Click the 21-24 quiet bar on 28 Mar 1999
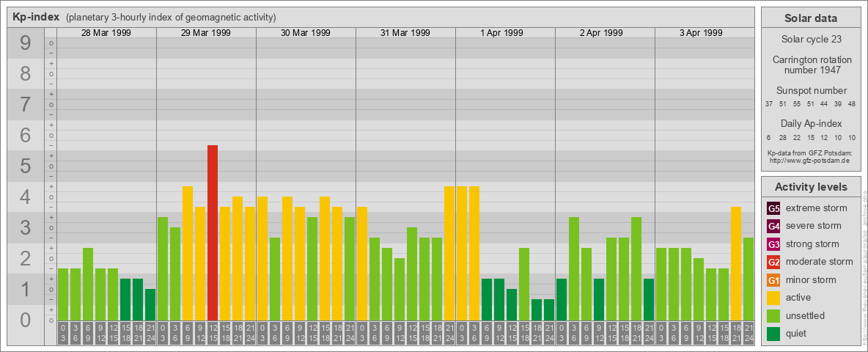The height and width of the screenshot is (352, 868). click(150, 305)
